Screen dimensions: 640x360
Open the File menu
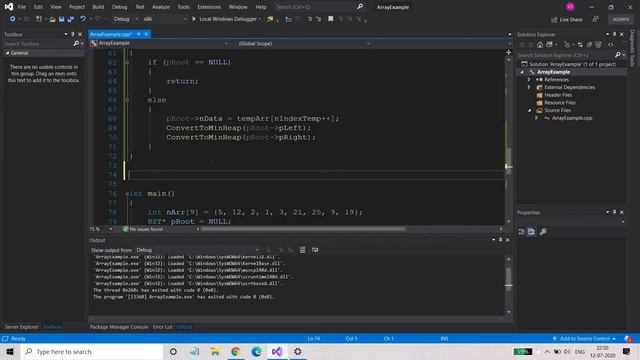pyautogui.click(x=22, y=7)
